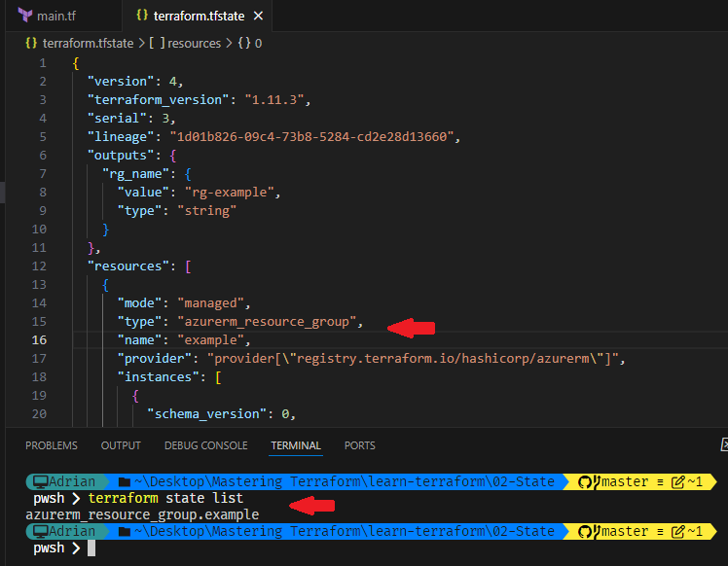Image resolution: width=728 pixels, height=566 pixels.
Task: Click line number 12 in the gutter
Action: point(40,266)
